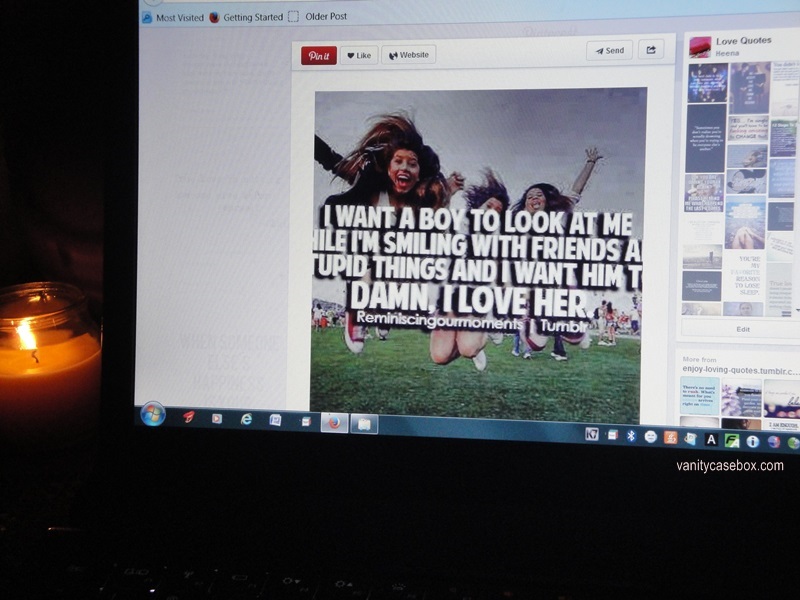
Task: Click the red Pin it button
Action: pos(319,55)
